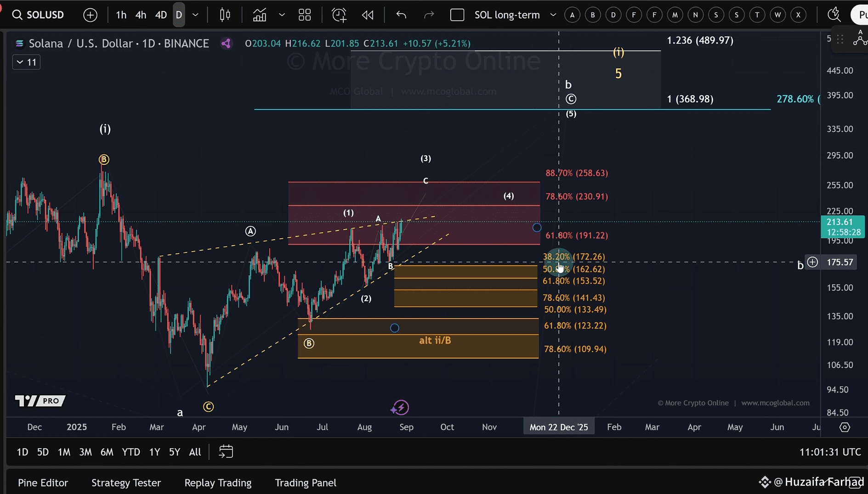Image resolution: width=868 pixels, height=494 pixels.
Task: Open the layout tab labeled B
Action: click(x=593, y=15)
